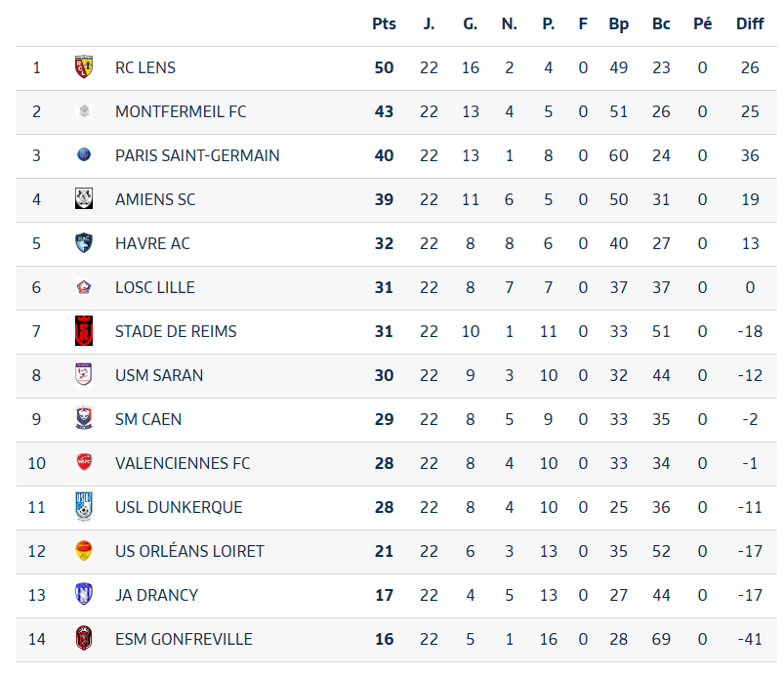The width and height of the screenshot is (784, 678).
Task: Click the USM Saran club crest
Action: click(84, 374)
